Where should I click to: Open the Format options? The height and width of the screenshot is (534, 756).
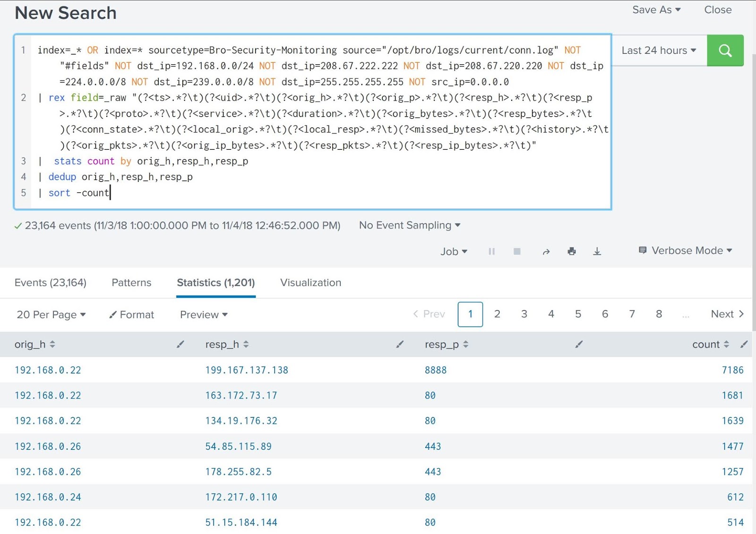(131, 315)
